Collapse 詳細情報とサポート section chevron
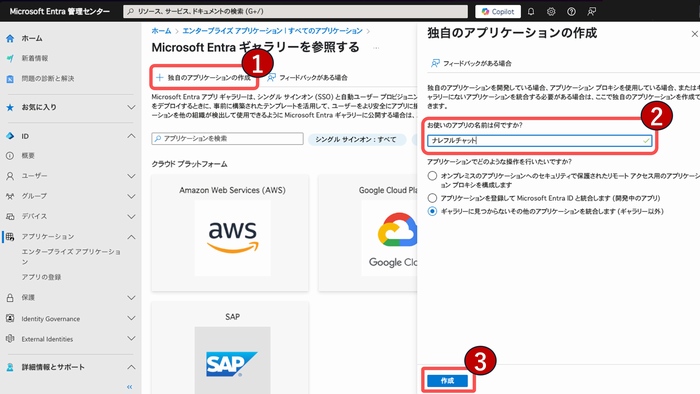The height and width of the screenshot is (394, 700). click(131, 367)
